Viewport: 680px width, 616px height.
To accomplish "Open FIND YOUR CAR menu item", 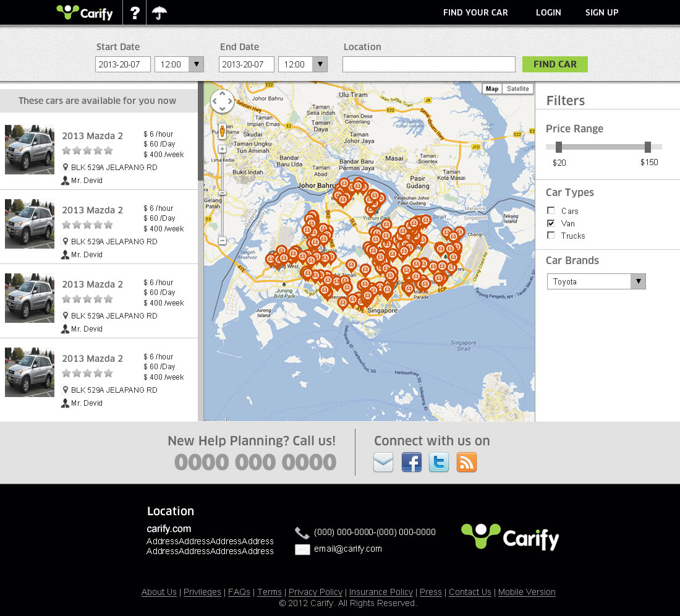I will (475, 12).
